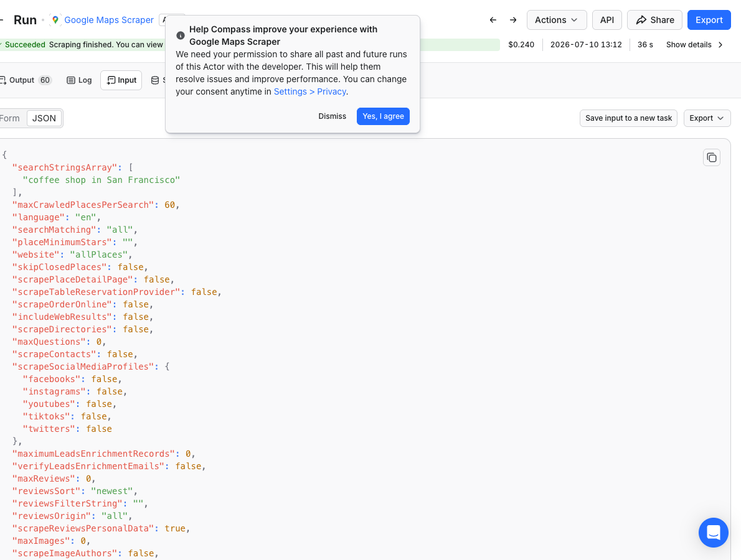Click the "searchStringsArray" key
The height and width of the screenshot is (560, 741).
tap(65, 167)
